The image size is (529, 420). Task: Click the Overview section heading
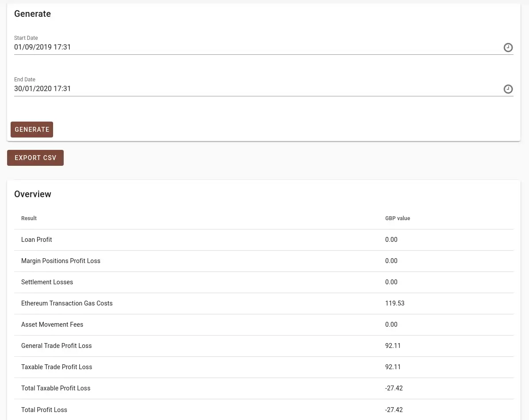click(x=33, y=194)
